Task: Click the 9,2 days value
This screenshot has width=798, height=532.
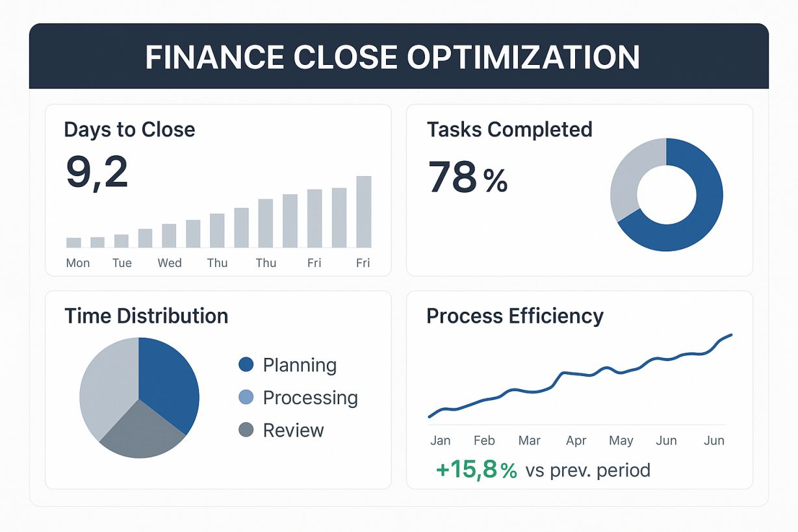Action: click(x=97, y=173)
